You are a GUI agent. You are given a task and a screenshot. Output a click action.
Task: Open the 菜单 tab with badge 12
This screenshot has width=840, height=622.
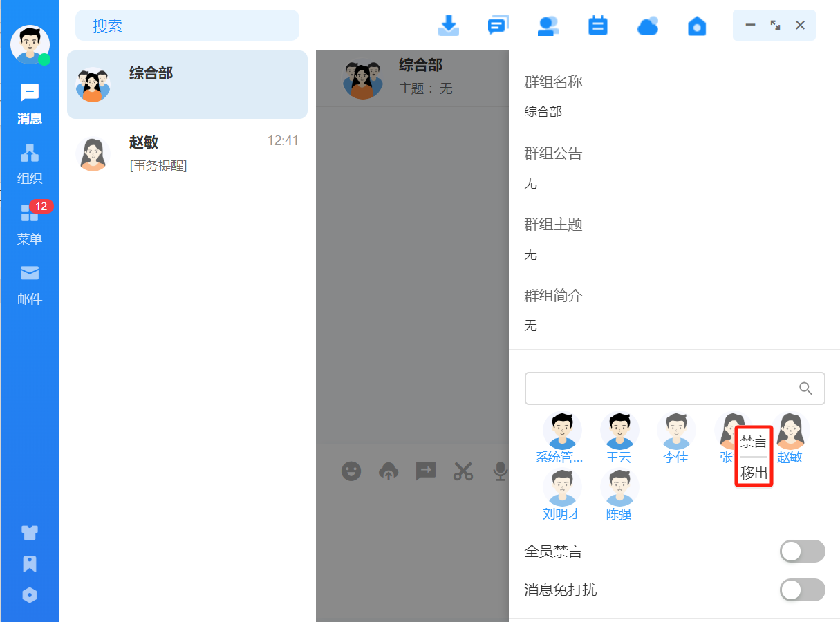(x=30, y=223)
